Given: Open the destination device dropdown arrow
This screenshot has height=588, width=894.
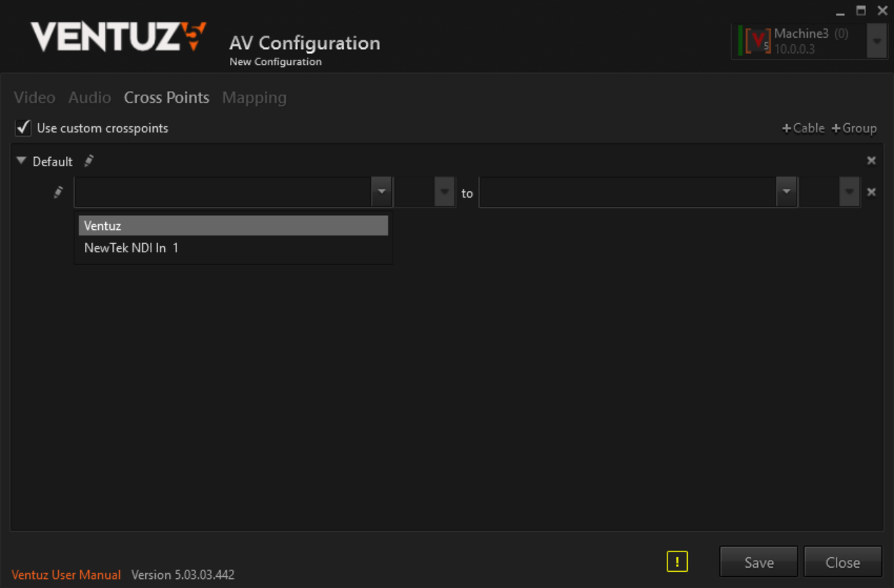Looking at the screenshot, I should pyautogui.click(x=786, y=192).
